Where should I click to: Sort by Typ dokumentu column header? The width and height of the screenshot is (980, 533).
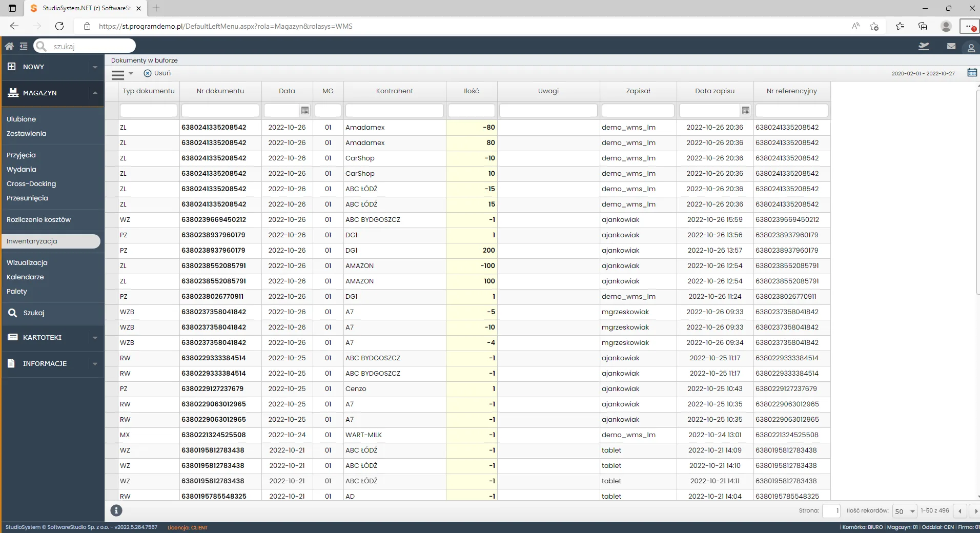pyautogui.click(x=149, y=91)
